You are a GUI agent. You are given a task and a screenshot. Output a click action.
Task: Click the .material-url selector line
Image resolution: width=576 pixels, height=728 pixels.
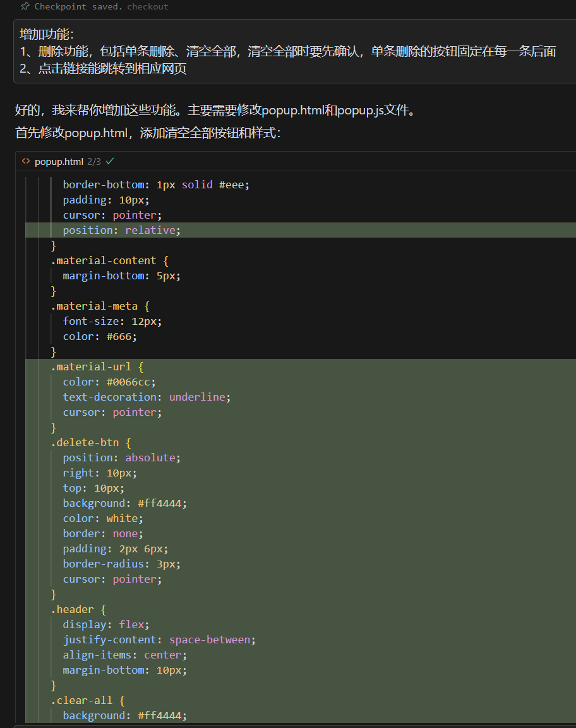coord(97,367)
